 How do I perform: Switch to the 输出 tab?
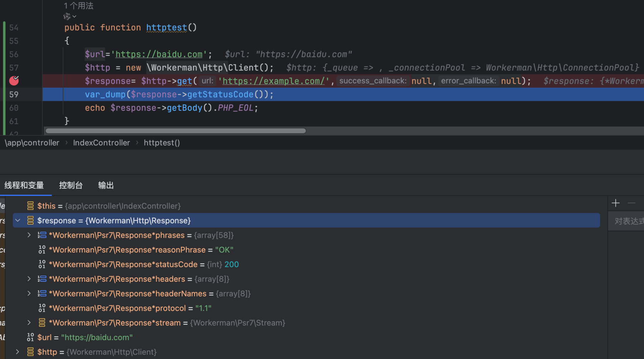pos(106,185)
